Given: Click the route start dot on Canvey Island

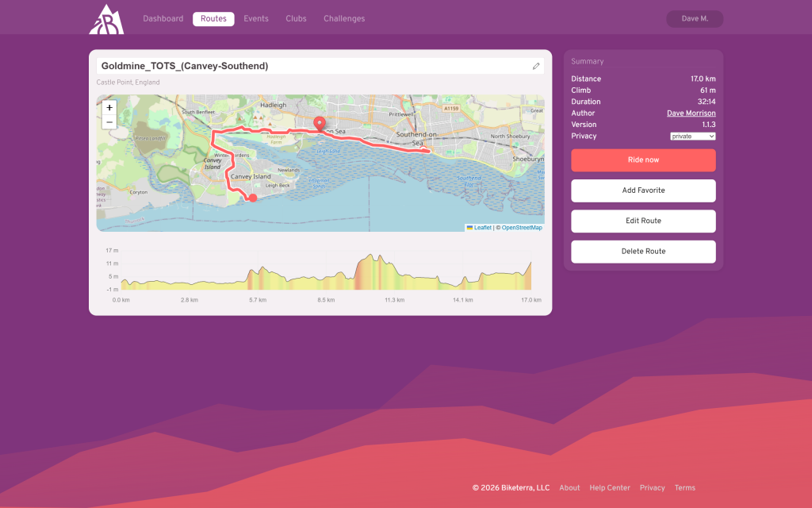Looking at the screenshot, I should tap(252, 198).
